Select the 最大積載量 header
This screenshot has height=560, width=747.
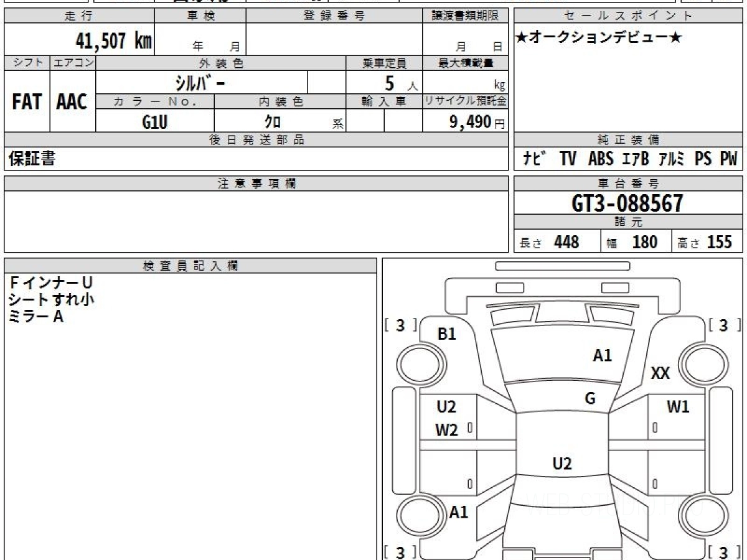pyautogui.click(x=466, y=63)
